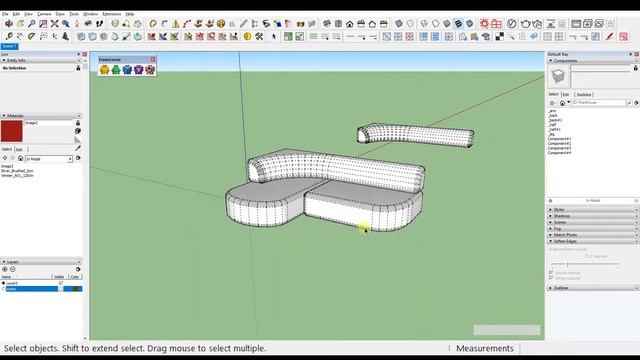This screenshot has height=360, width=640.
Task: Click the red pencil toolbar icon
Action: [610, 36]
